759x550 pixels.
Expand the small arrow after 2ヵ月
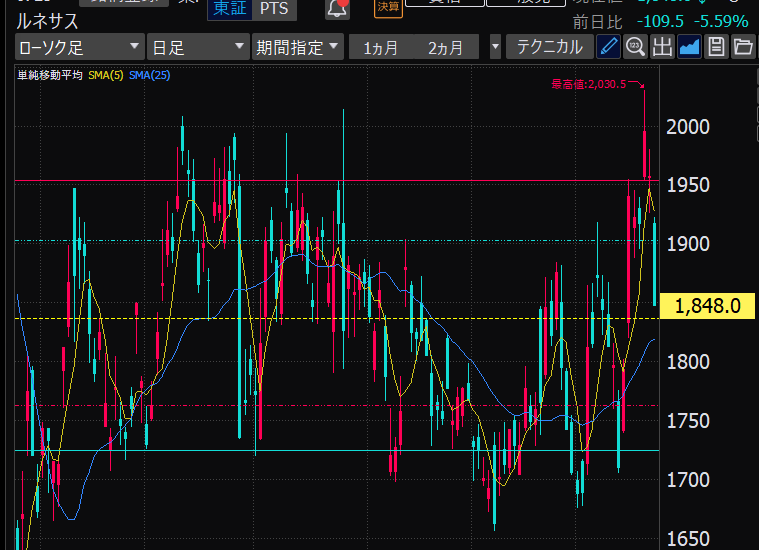click(495, 47)
